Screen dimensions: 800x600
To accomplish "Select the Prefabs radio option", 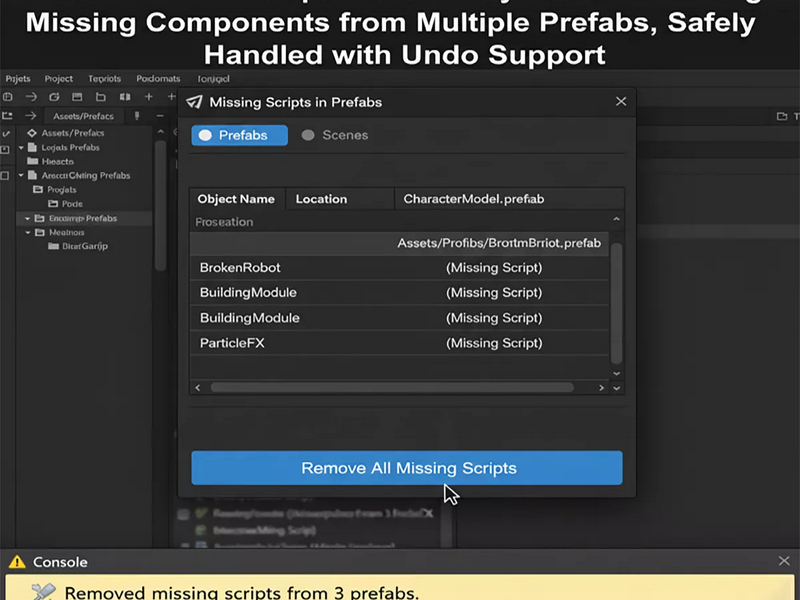I will tap(239, 135).
